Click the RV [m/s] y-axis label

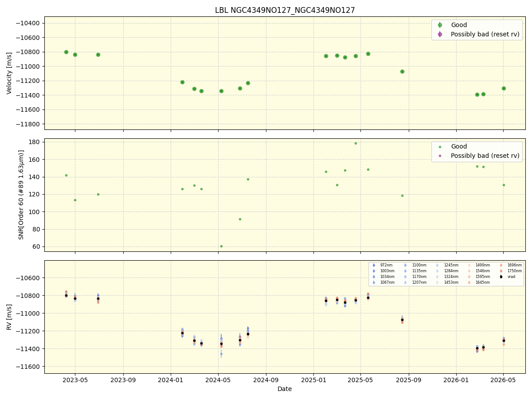(x=9, y=317)
